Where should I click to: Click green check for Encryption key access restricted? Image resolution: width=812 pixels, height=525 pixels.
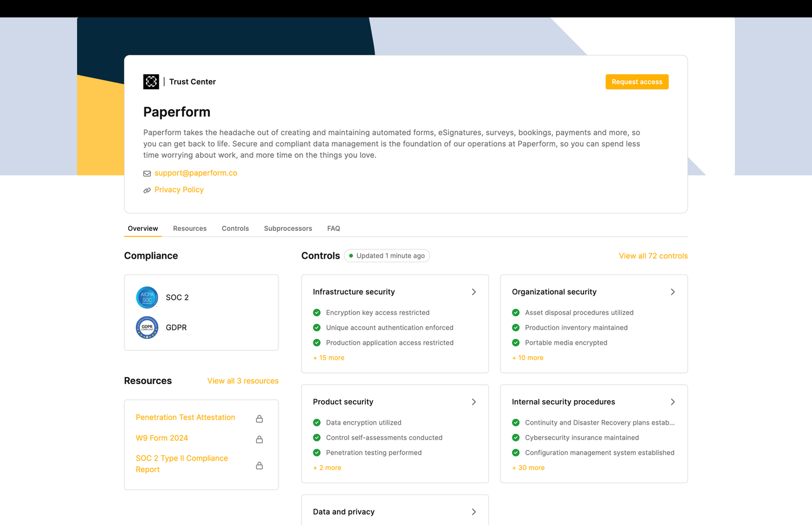(317, 313)
